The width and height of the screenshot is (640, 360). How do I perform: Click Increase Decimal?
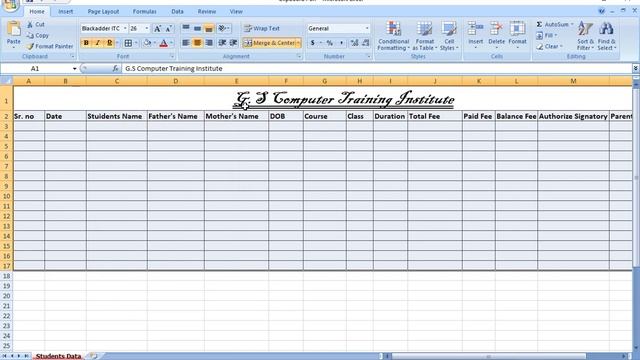[x=354, y=43]
